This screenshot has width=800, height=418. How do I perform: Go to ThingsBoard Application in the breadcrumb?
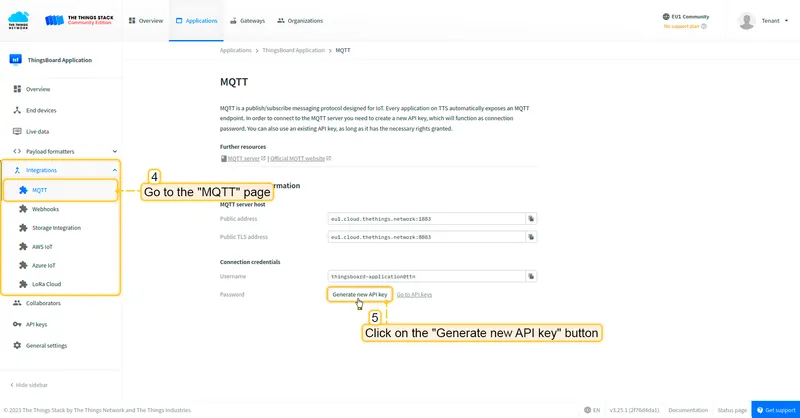coord(293,50)
